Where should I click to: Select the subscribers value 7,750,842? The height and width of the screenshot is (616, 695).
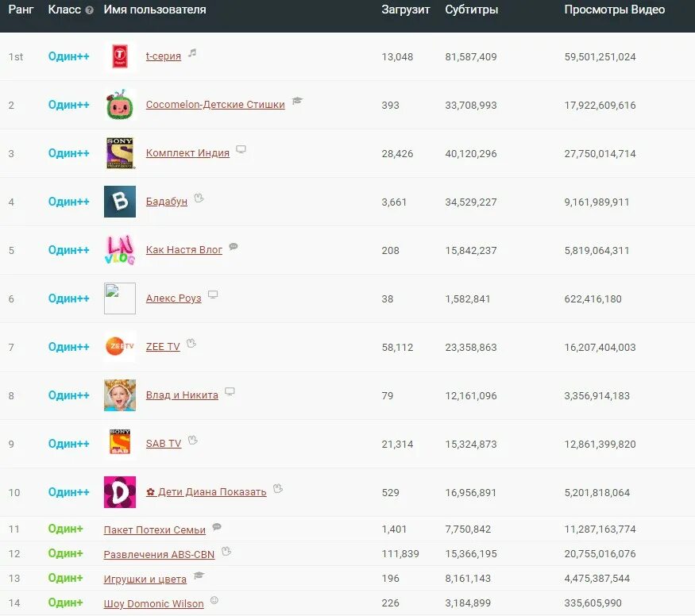[x=468, y=529]
